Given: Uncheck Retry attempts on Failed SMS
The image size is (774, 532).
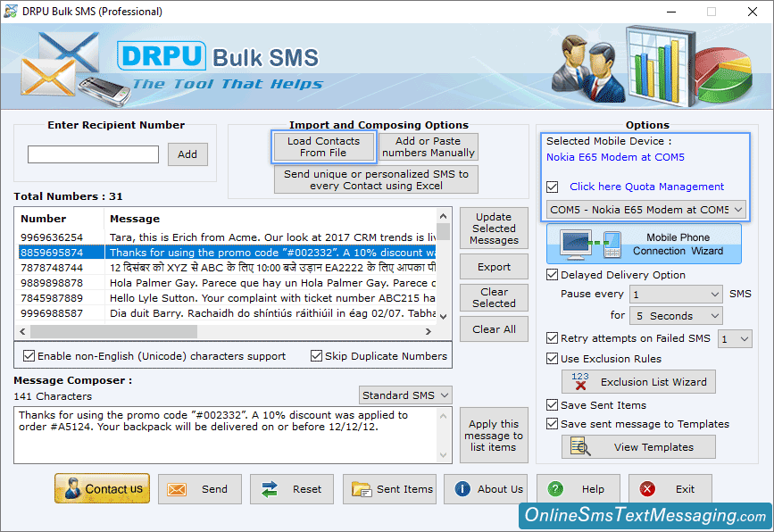Looking at the screenshot, I should click(x=553, y=338).
